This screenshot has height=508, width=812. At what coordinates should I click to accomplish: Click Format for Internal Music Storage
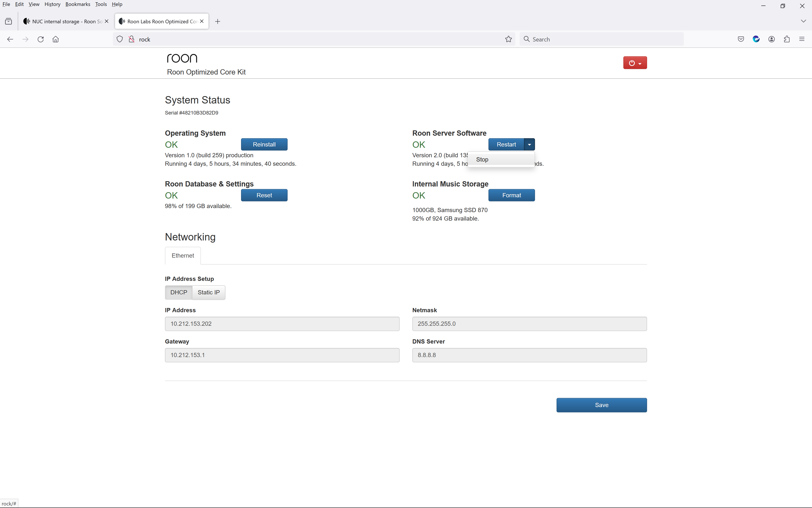coord(511,195)
